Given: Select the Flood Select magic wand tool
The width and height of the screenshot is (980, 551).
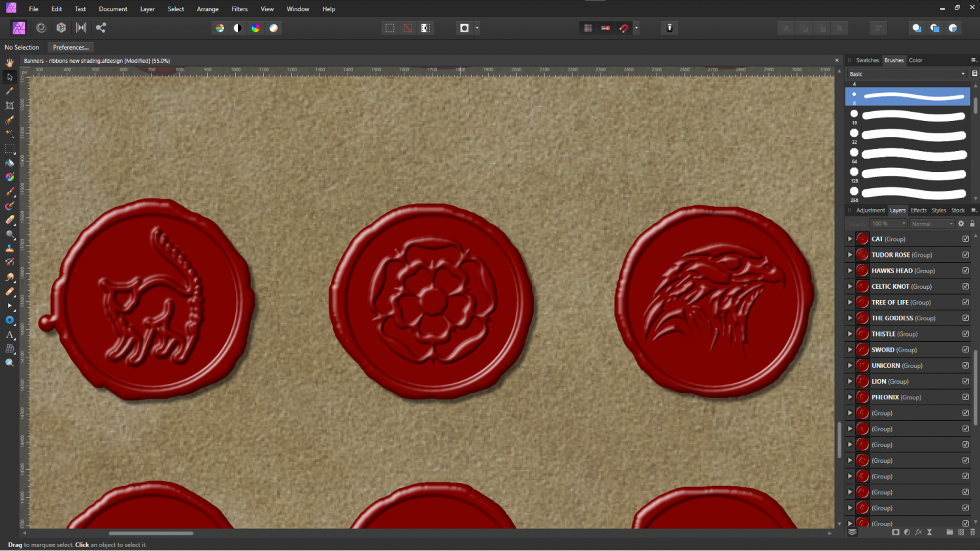Looking at the screenshot, I should click(9, 134).
